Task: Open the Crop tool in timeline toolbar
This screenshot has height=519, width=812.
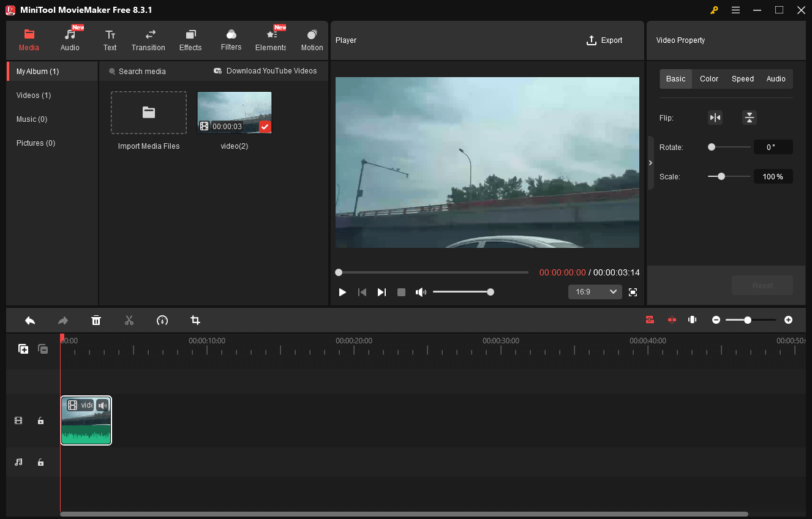Action: pos(195,320)
